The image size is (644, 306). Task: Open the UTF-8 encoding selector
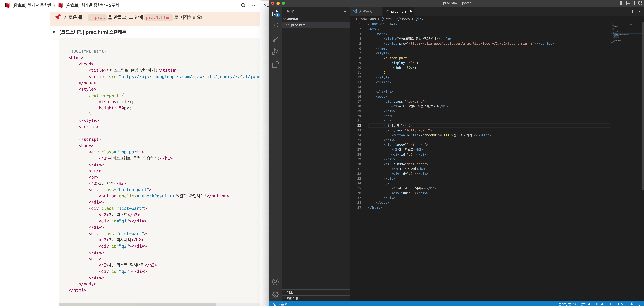click(599, 304)
